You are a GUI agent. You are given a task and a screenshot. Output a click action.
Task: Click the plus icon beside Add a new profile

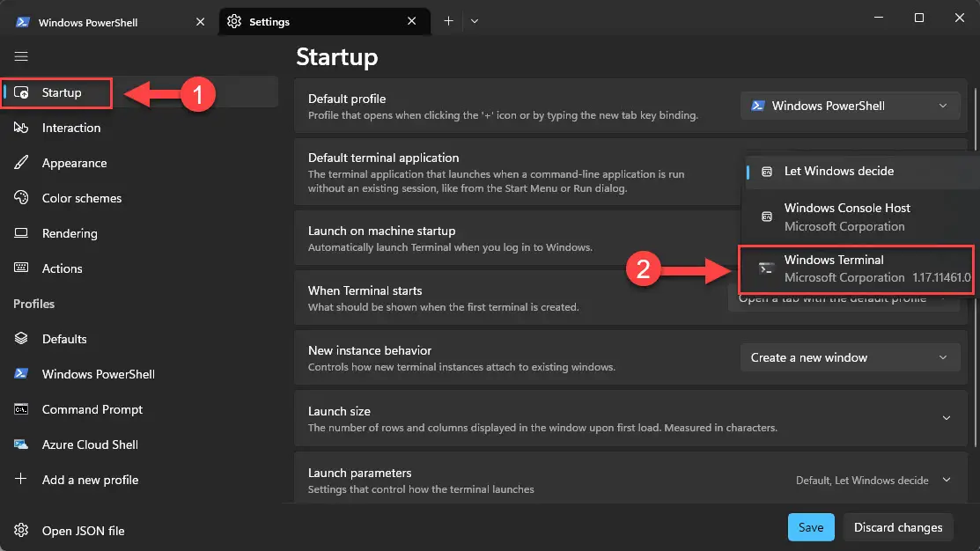tap(21, 479)
